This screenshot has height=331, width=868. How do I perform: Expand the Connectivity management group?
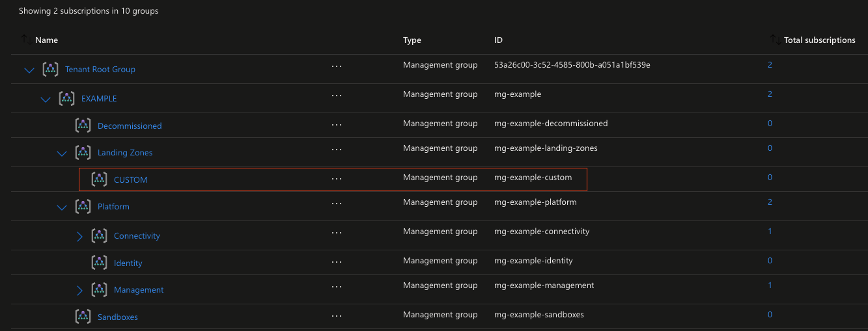pyautogui.click(x=79, y=236)
